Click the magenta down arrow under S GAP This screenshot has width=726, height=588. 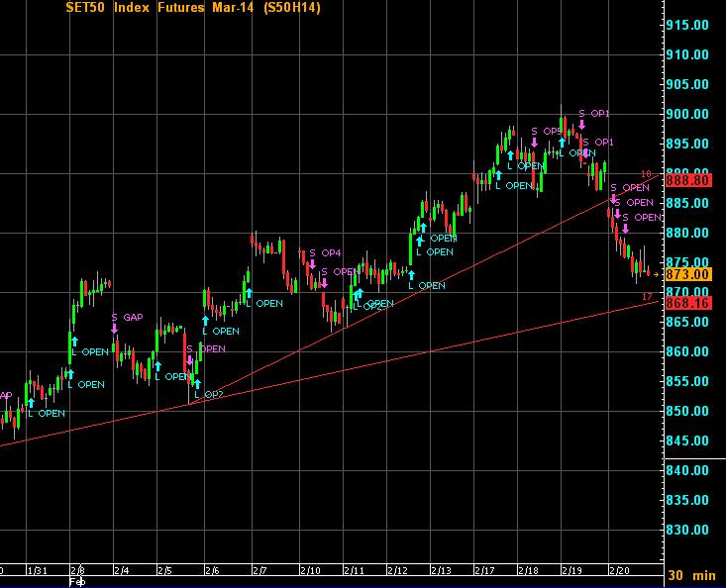pos(114,328)
